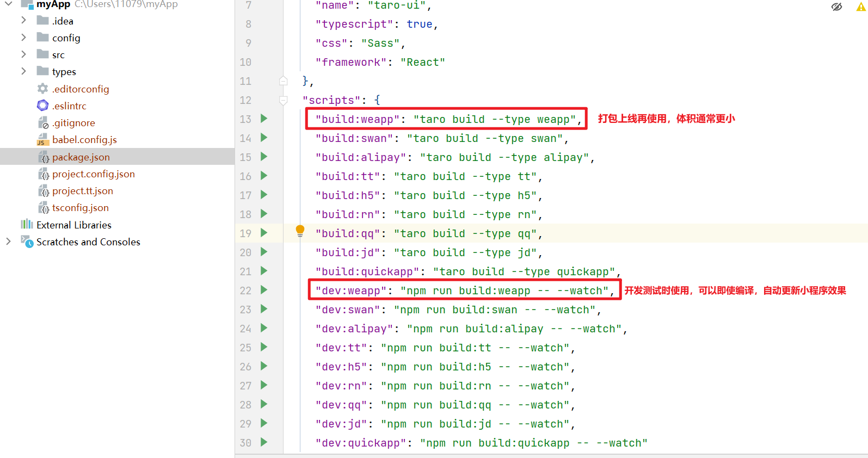The width and height of the screenshot is (868, 458).
Task: Expand the config folder
Action: (x=23, y=38)
